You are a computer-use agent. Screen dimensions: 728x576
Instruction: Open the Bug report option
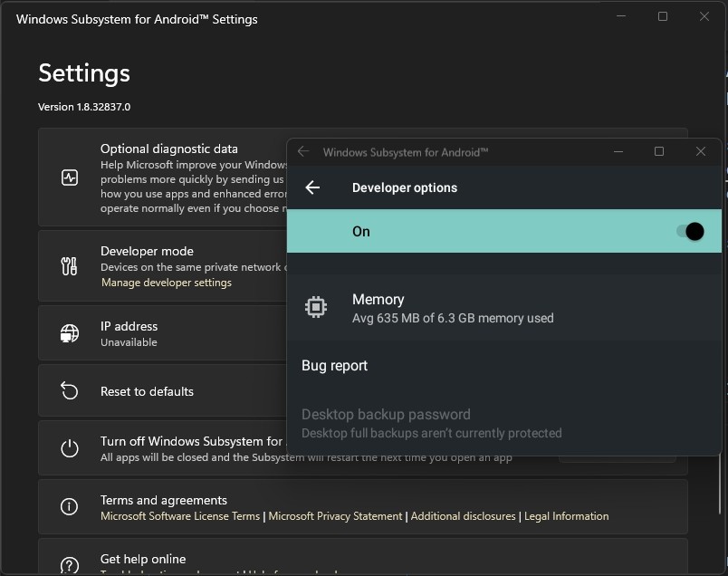click(504, 366)
